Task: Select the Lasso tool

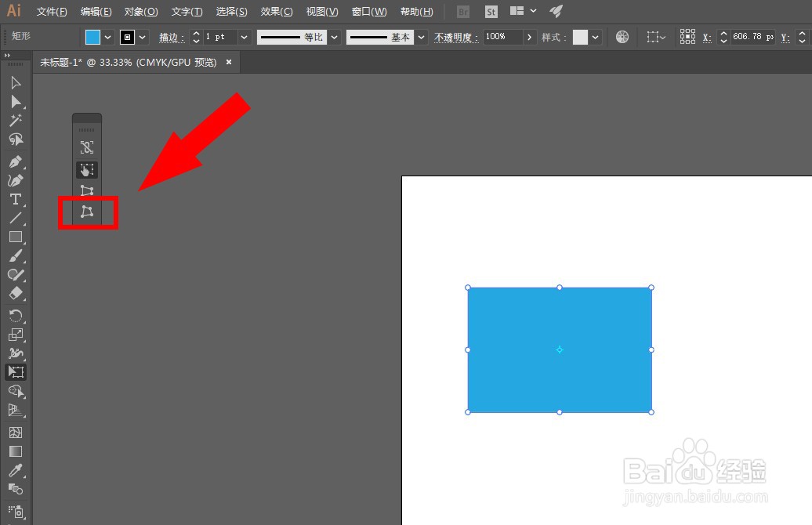Action: pos(16,139)
